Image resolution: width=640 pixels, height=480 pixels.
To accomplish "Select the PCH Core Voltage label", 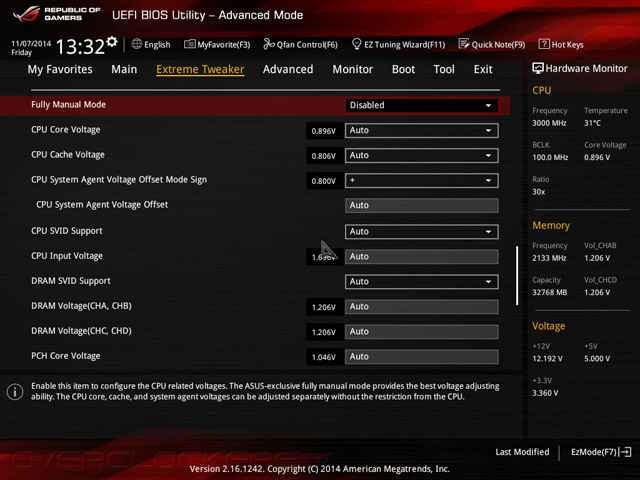I will click(x=66, y=356).
